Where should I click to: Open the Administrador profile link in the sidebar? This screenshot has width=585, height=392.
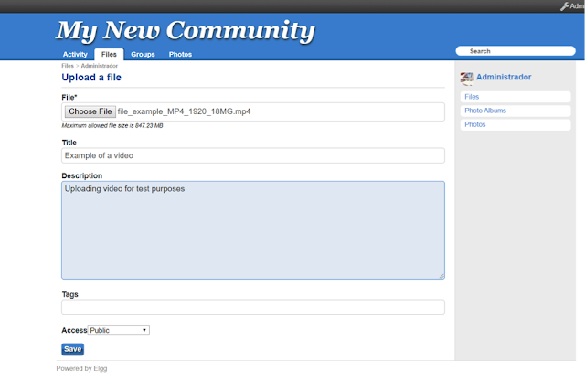click(x=504, y=77)
